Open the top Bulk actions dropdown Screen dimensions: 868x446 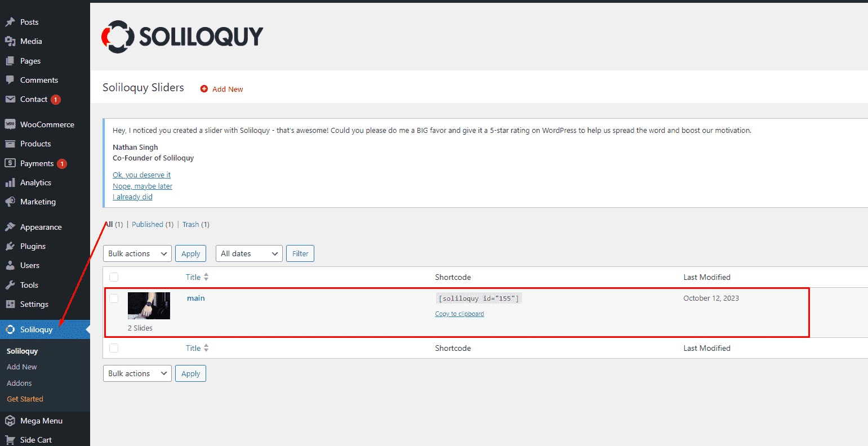pos(137,253)
